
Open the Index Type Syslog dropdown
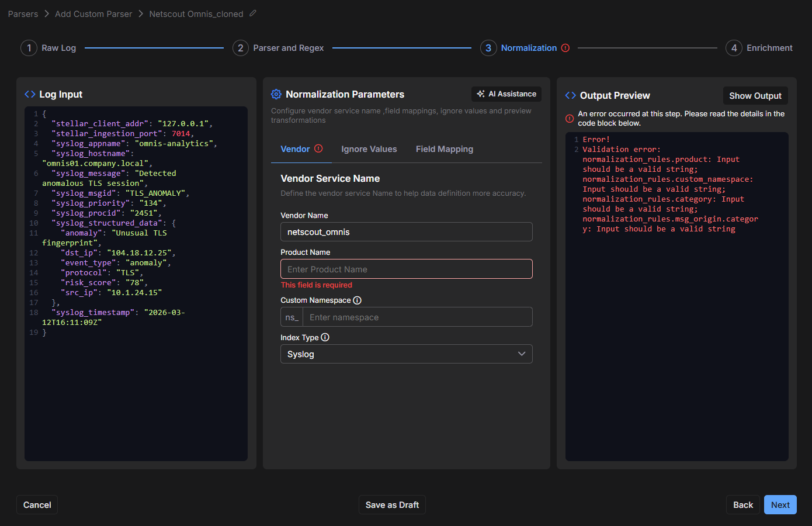pos(406,354)
